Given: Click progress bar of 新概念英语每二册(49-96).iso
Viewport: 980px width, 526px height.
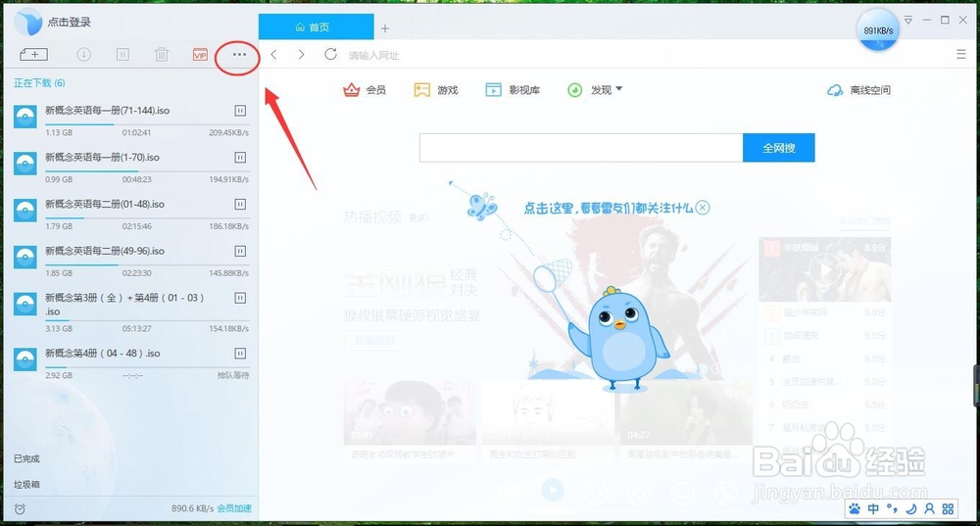Looking at the screenshot, I should tap(147, 264).
